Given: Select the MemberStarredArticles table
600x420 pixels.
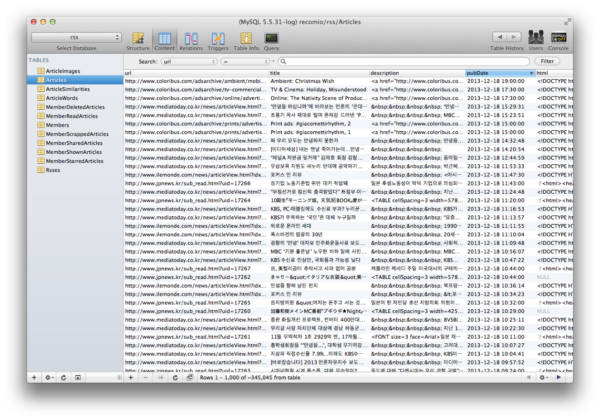Looking at the screenshot, I should [x=75, y=161].
